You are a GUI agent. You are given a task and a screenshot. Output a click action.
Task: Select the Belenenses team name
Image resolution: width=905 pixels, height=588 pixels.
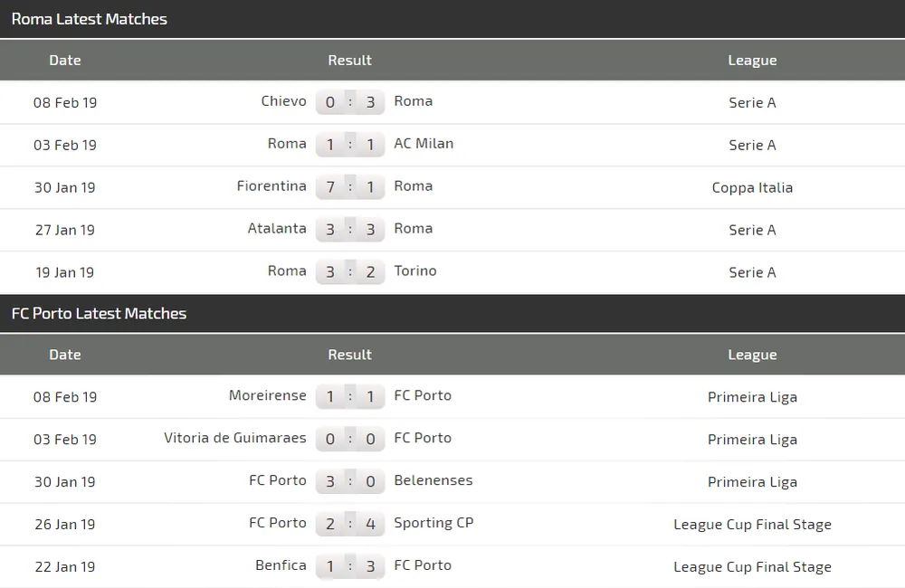click(433, 480)
